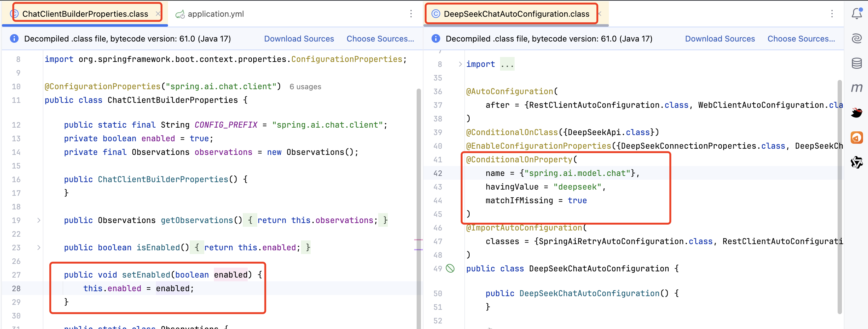Expand folded import block on line 8
Image resolution: width=868 pixels, height=329 pixels.
pos(460,64)
